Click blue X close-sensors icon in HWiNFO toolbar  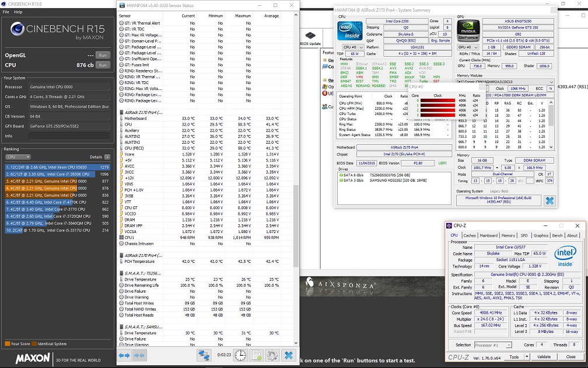point(288,355)
